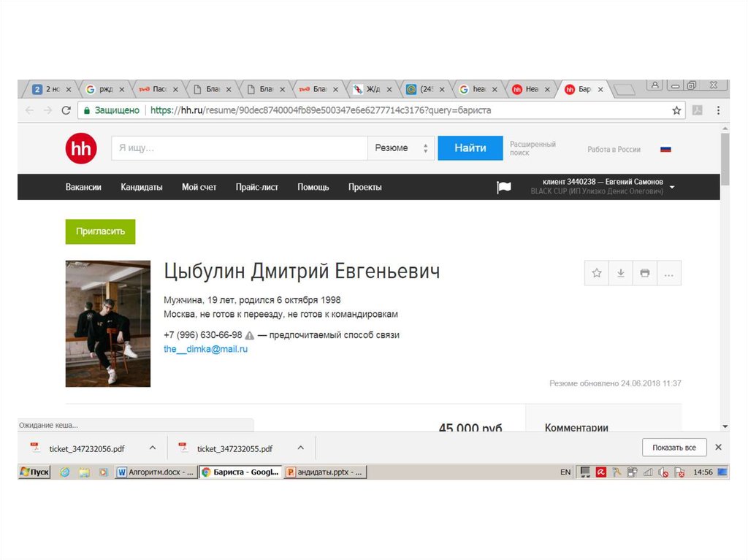Click the flag notifications icon in navbar
This screenshot has width=748, height=560.
504,187
